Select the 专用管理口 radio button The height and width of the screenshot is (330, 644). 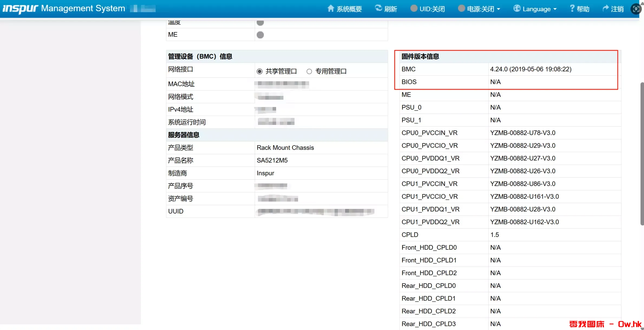tap(309, 72)
